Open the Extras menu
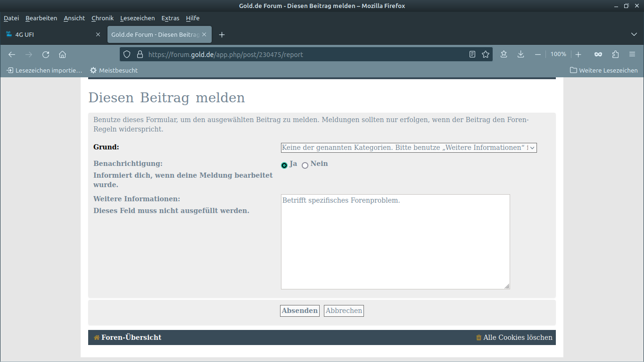Image resolution: width=644 pixels, height=362 pixels. tap(170, 18)
